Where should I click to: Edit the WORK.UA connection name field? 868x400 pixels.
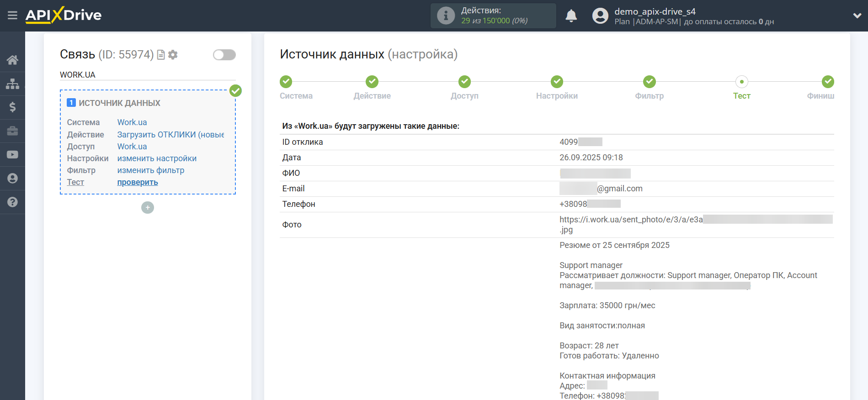click(x=147, y=74)
